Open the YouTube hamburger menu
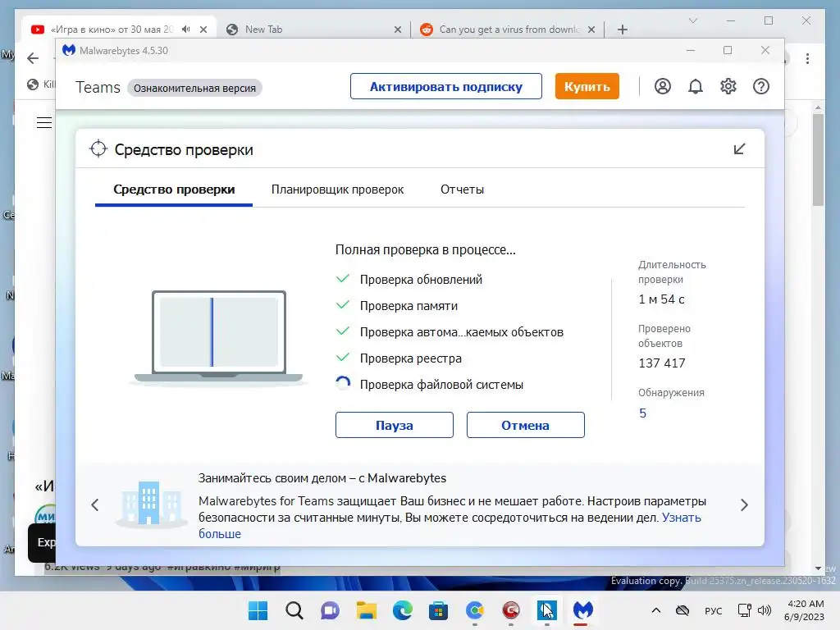This screenshot has width=840, height=630. [44, 123]
